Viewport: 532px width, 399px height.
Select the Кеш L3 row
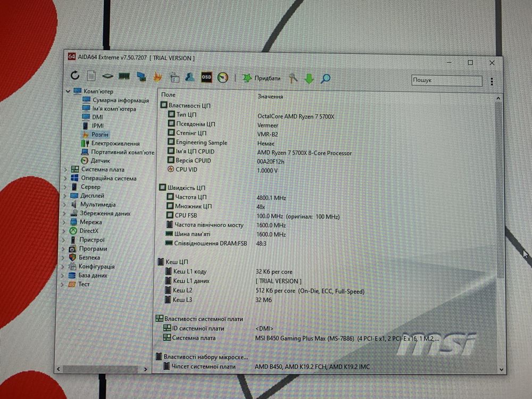pos(218,300)
